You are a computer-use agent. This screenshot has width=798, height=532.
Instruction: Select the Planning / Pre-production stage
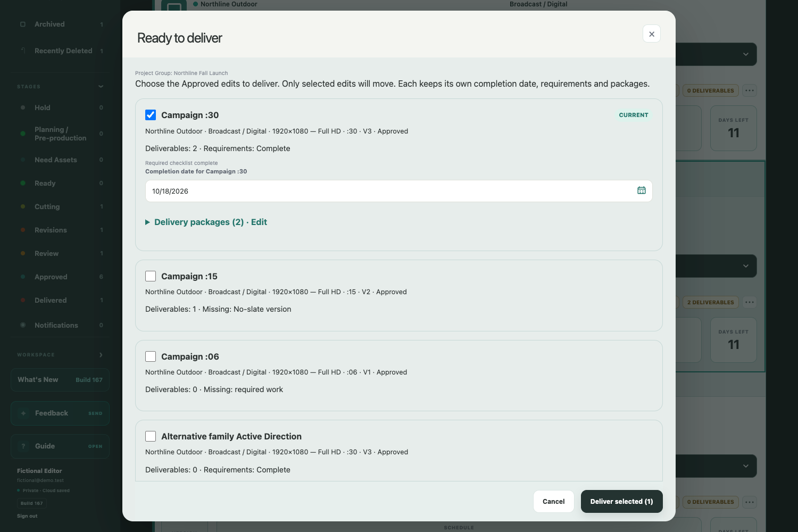[60, 134]
